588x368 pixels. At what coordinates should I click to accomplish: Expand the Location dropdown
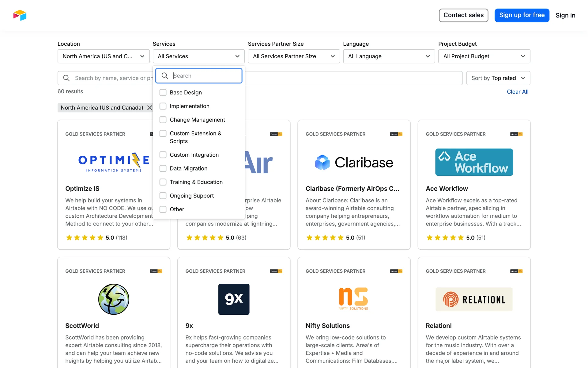104,56
